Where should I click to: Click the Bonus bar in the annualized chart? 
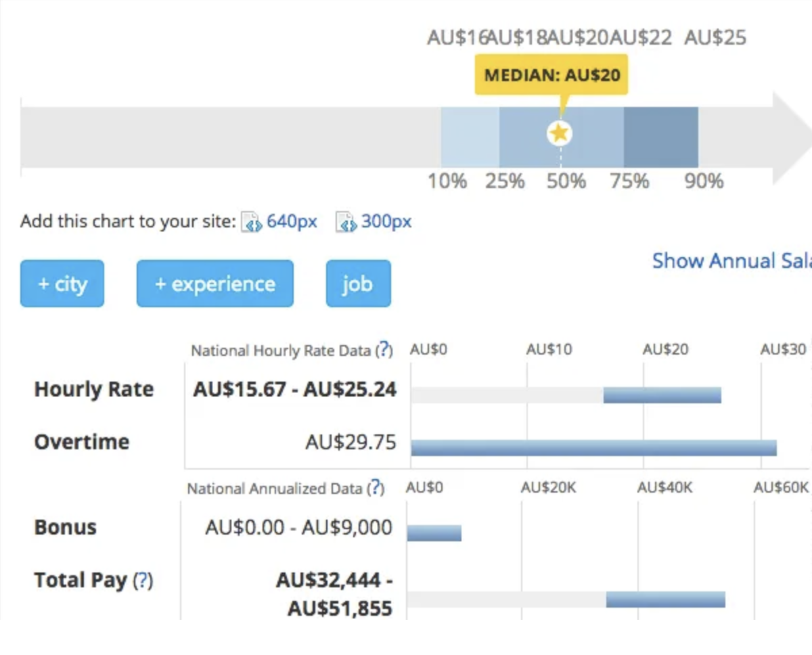click(x=434, y=533)
